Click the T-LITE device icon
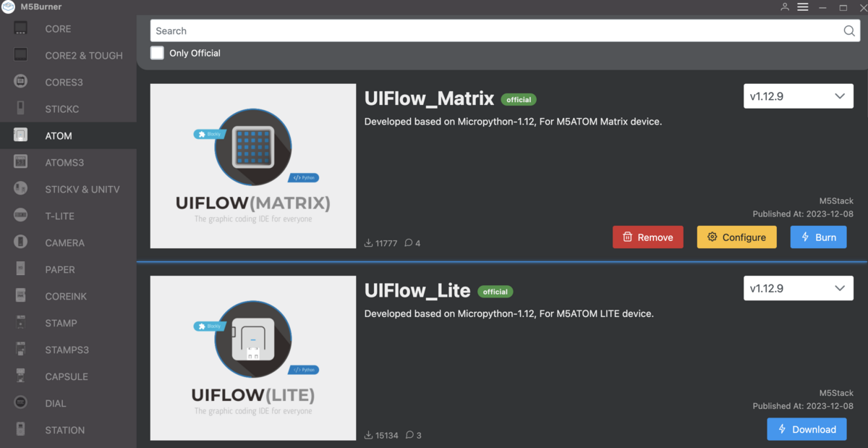The width and height of the screenshot is (868, 448). tap(21, 216)
